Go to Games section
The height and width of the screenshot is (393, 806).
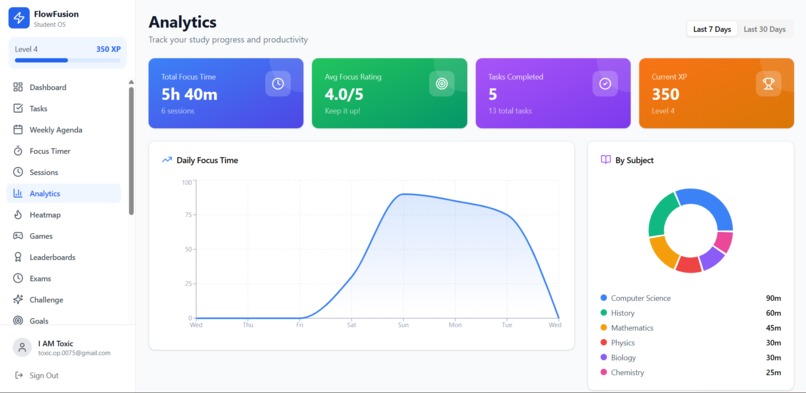(64, 236)
